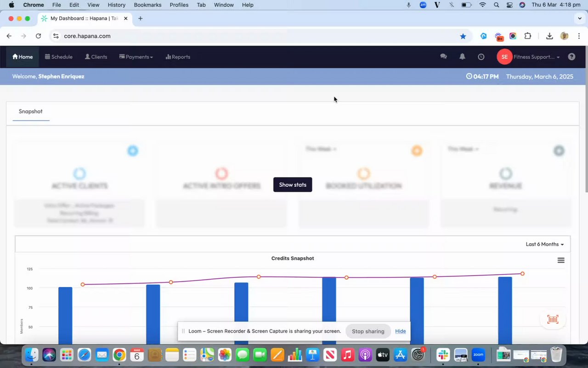Expand Chrome tab search chevron
The image size is (588, 368).
click(x=579, y=18)
